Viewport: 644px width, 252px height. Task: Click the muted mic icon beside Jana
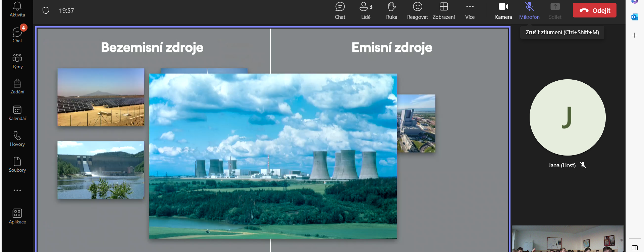(x=583, y=165)
